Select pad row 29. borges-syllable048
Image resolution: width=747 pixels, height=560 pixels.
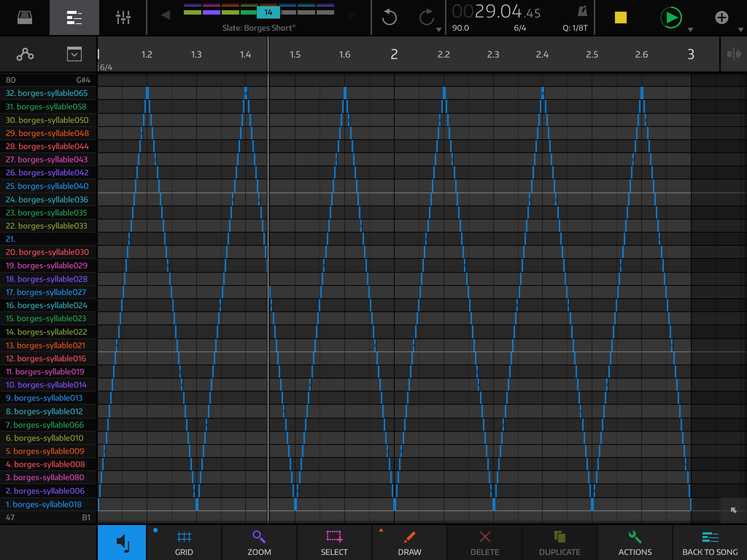(x=47, y=133)
